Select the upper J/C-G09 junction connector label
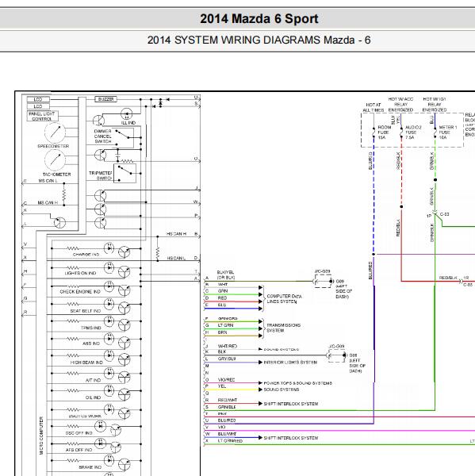This screenshot has width=475, height=476. tap(322, 271)
